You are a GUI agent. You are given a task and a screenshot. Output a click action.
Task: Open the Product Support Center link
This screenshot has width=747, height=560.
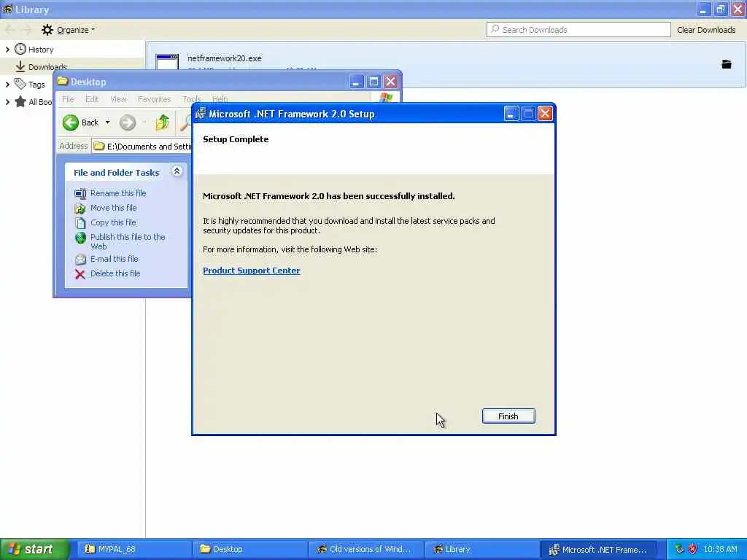[x=251, y=271]
